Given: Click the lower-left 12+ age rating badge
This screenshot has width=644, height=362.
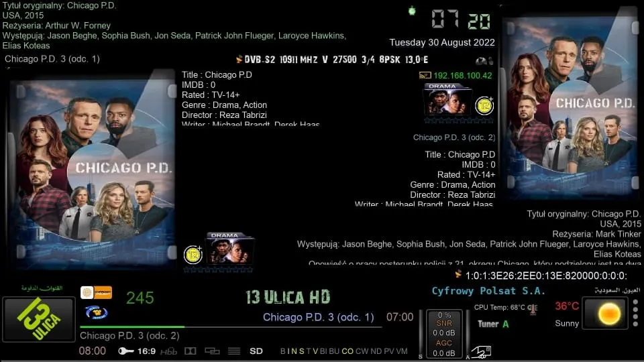Looking at the screenshot, I should [x=193, y=255].
